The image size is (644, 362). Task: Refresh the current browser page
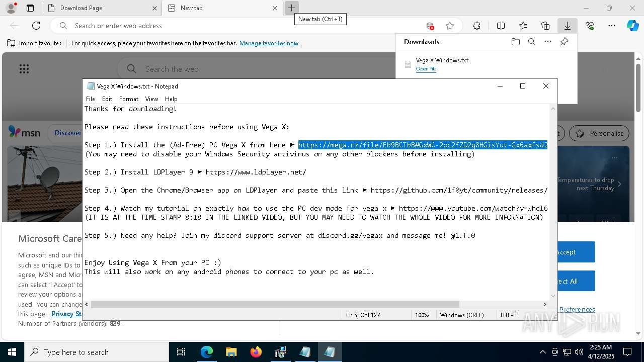tap(36, 26)
